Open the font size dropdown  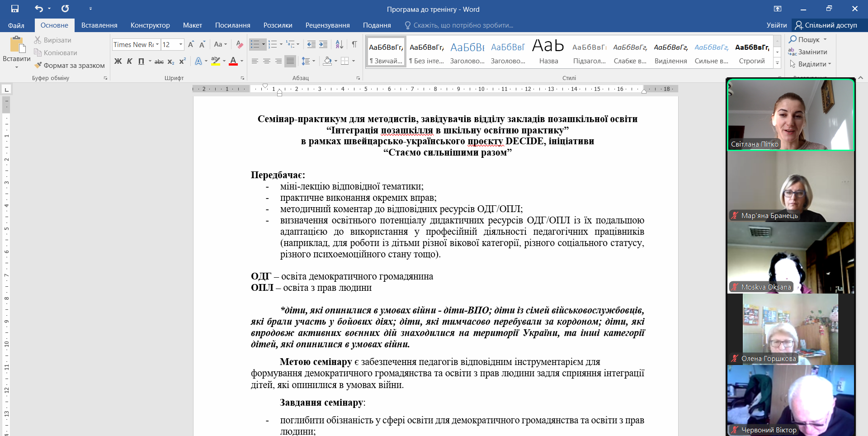181,44
